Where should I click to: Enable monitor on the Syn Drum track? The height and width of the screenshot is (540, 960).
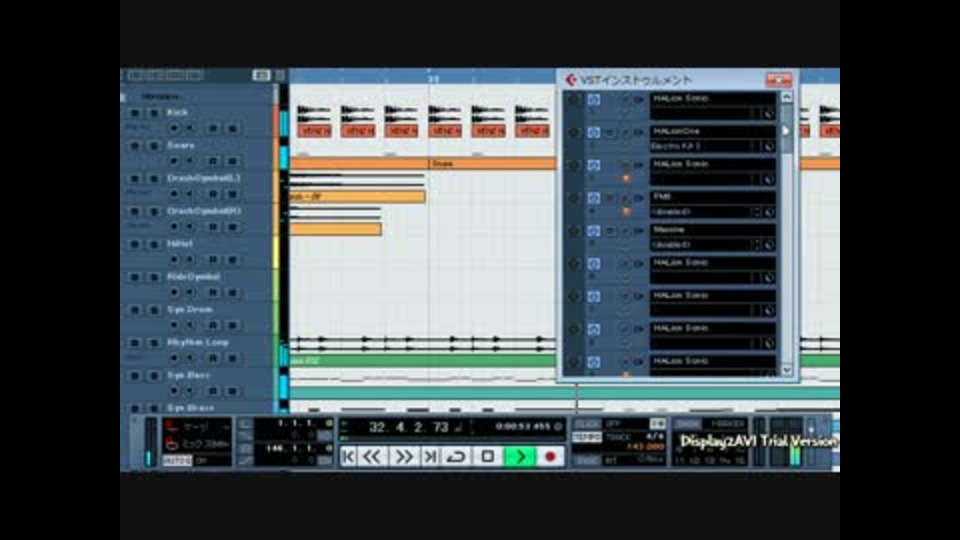click(x=190, y=325)
